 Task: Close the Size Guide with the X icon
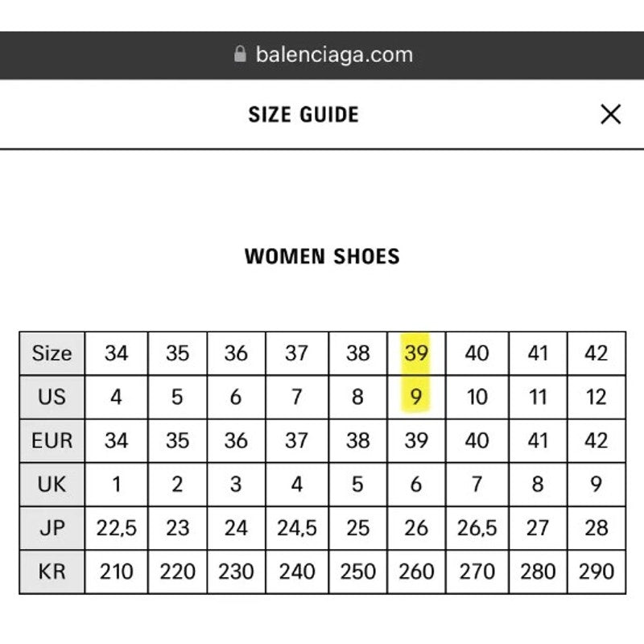click(x=610, y=114)
